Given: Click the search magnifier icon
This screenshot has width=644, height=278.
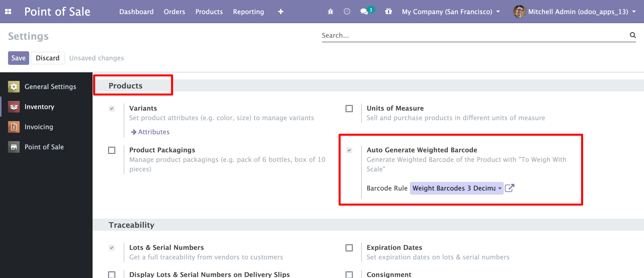Looking at the screenshot, I should point(633,35).
